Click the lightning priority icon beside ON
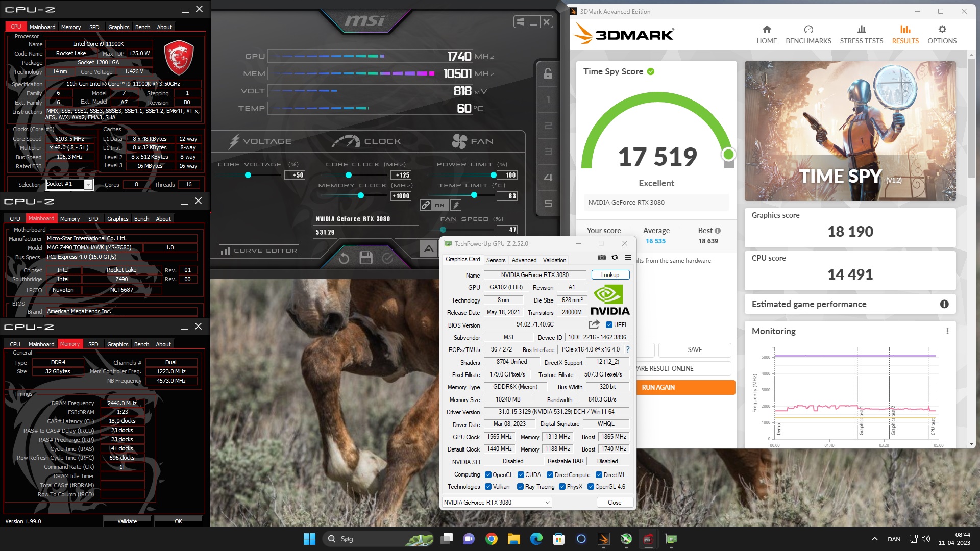 click(x=456, y=205)
